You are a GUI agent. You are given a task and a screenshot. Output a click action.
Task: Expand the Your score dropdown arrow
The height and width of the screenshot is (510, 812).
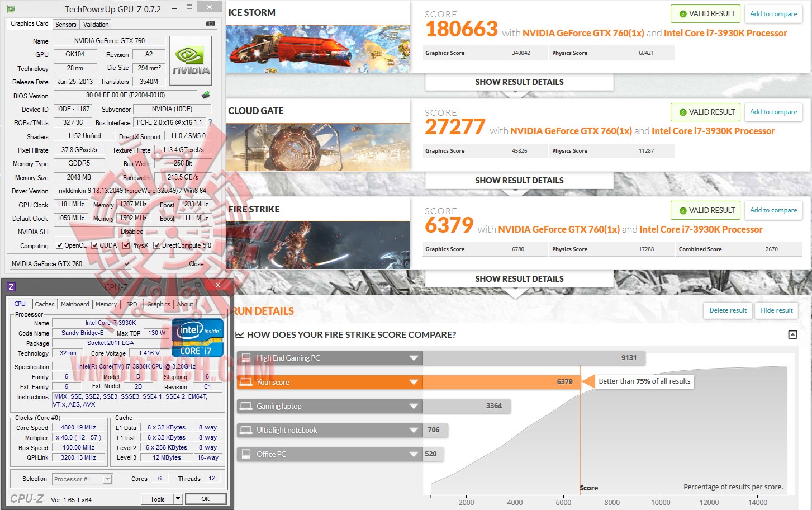pos(414,382)
